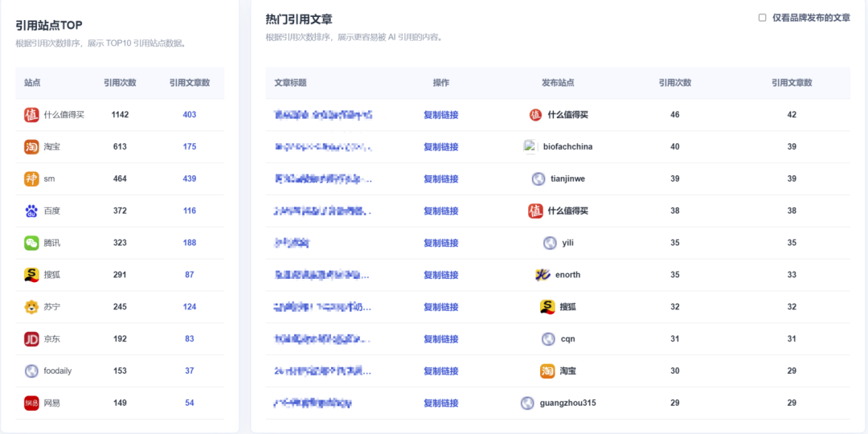Open the article title in the yili row
This screenshot has width=868, height=434.
(293, 243)
